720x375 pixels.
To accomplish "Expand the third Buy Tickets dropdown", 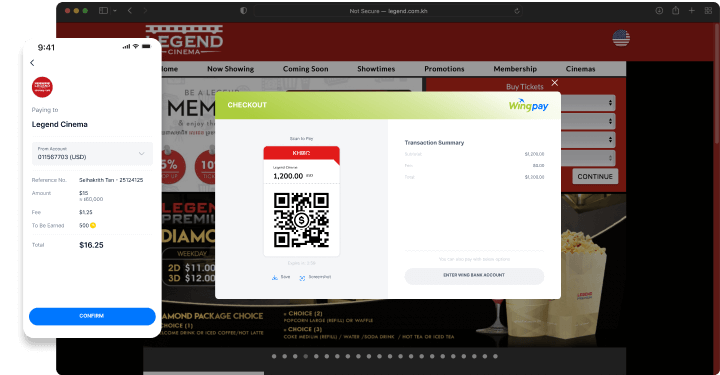I will pyautogui.click(x=588, y=140).
